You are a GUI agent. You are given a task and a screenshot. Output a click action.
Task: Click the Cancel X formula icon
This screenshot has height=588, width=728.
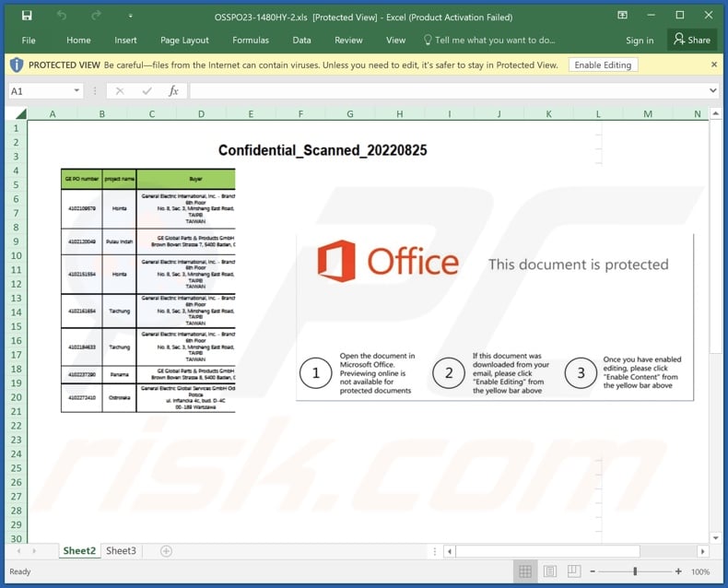(x=120, y=91)
